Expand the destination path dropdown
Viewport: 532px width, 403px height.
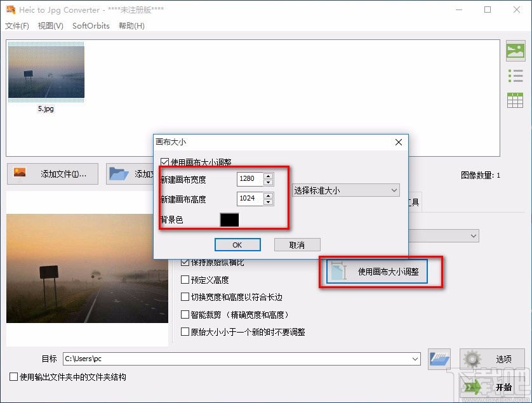(414, 359)
